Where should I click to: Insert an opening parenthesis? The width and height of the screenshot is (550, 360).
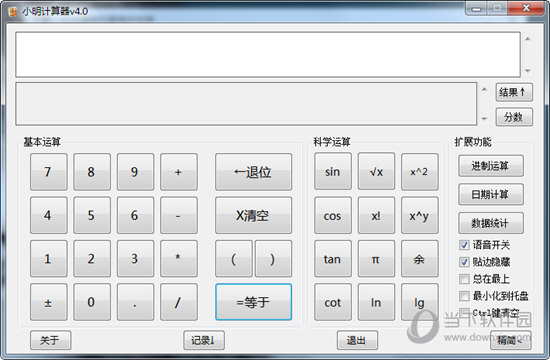click(234, 259)
